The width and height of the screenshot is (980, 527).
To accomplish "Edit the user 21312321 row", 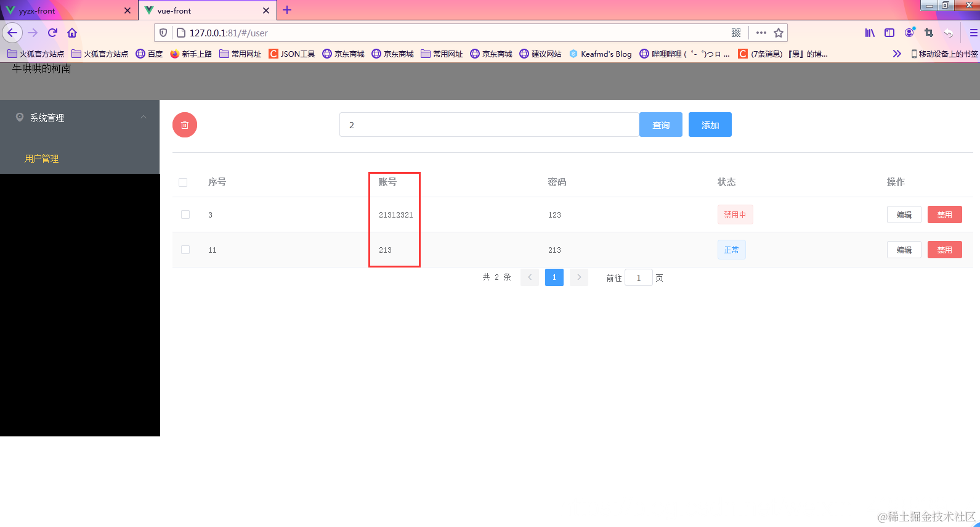I will [904, 214].
